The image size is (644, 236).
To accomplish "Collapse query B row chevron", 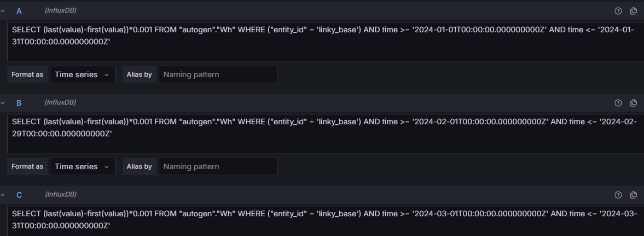I will [x=3, y=103].
